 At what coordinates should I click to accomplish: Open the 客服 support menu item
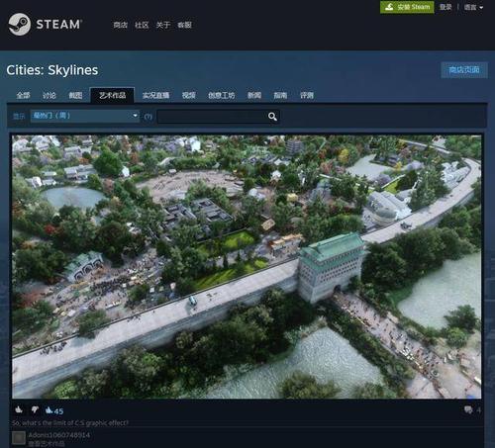point(184,25)
